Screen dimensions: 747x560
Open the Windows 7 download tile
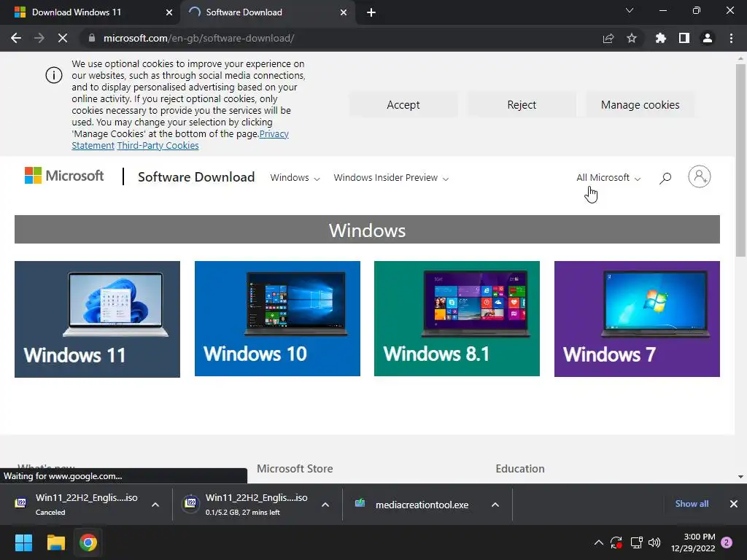pyautogui.click(x=637, y=319)
